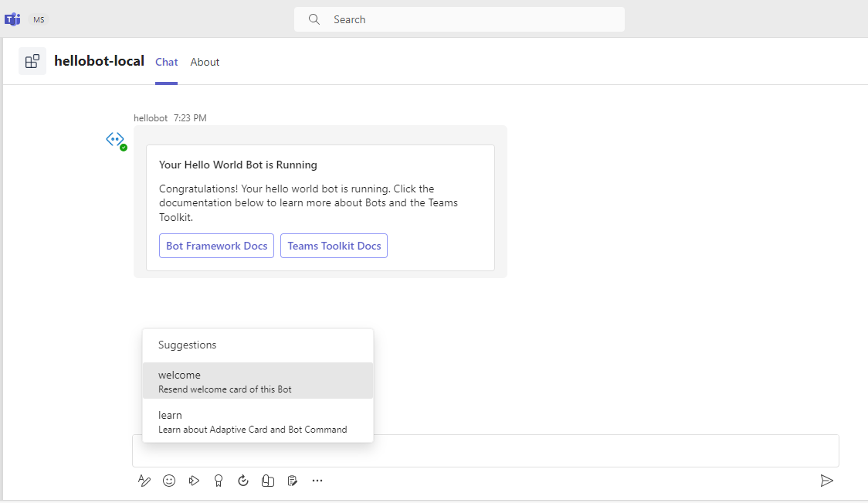Open more messaging extensions menu
868x503 pixels.
pos(317,481)
